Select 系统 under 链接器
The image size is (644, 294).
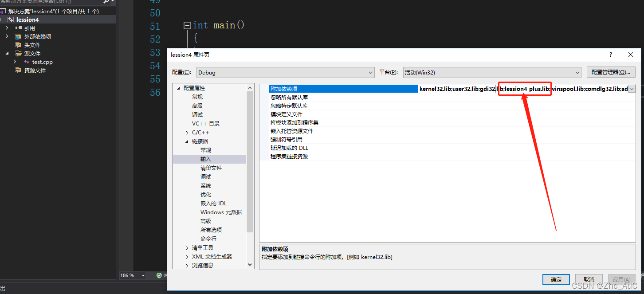pyautogui.click(x=206, y=186)
